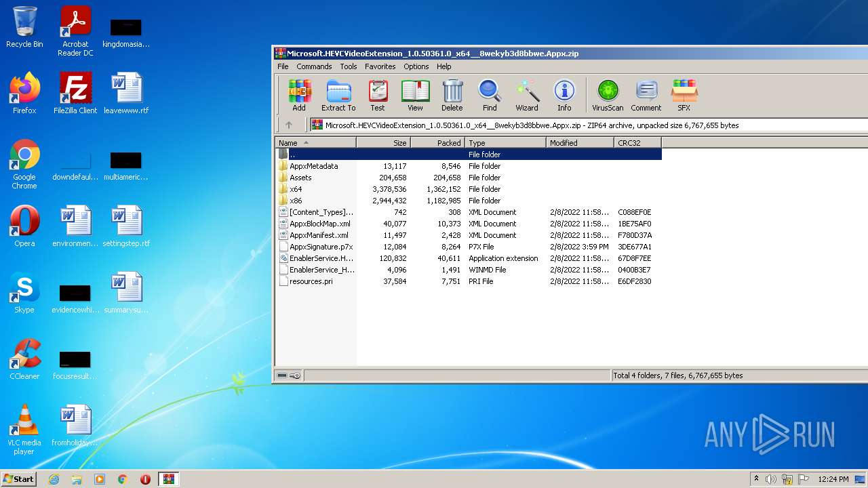This screenshot has width=868, height=488.
Task: Select CCleaner desktop shortcut
Action: tap(24, 359)
